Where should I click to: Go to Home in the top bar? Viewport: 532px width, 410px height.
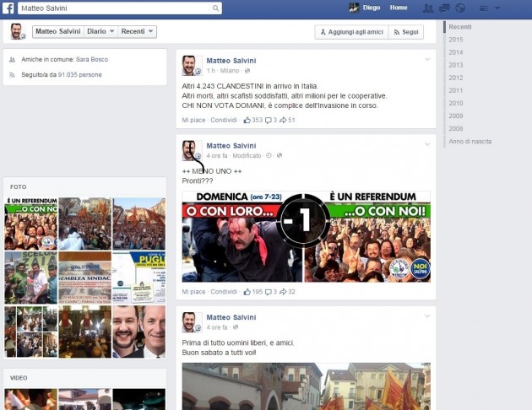tap(399, 8)
